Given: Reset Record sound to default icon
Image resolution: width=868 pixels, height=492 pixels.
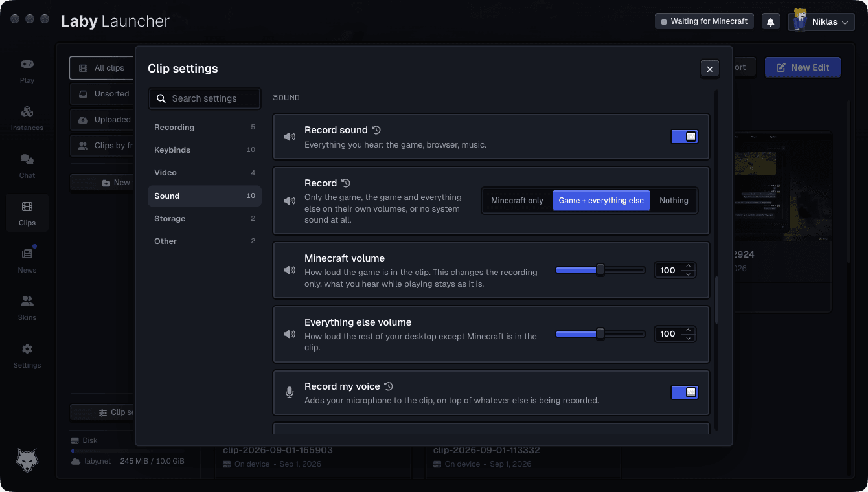Looking at the screenshot, I should point(376,130).
